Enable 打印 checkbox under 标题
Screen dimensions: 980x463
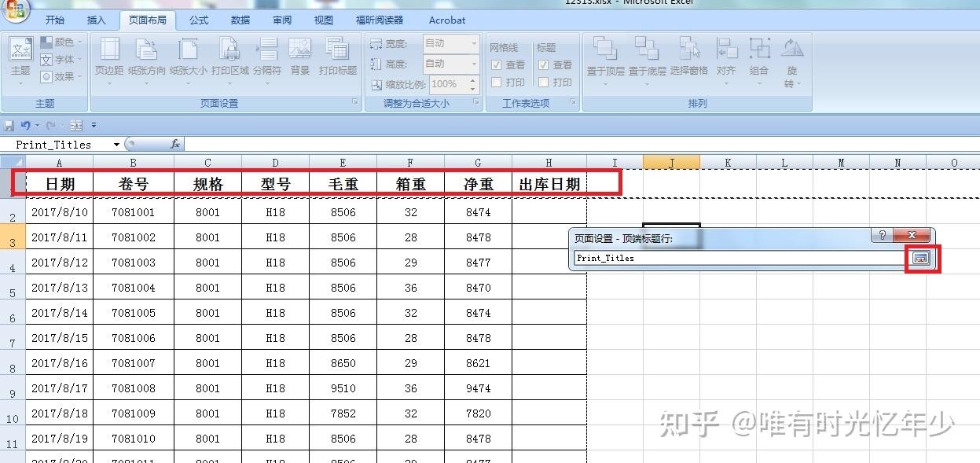tap(543, 82)
